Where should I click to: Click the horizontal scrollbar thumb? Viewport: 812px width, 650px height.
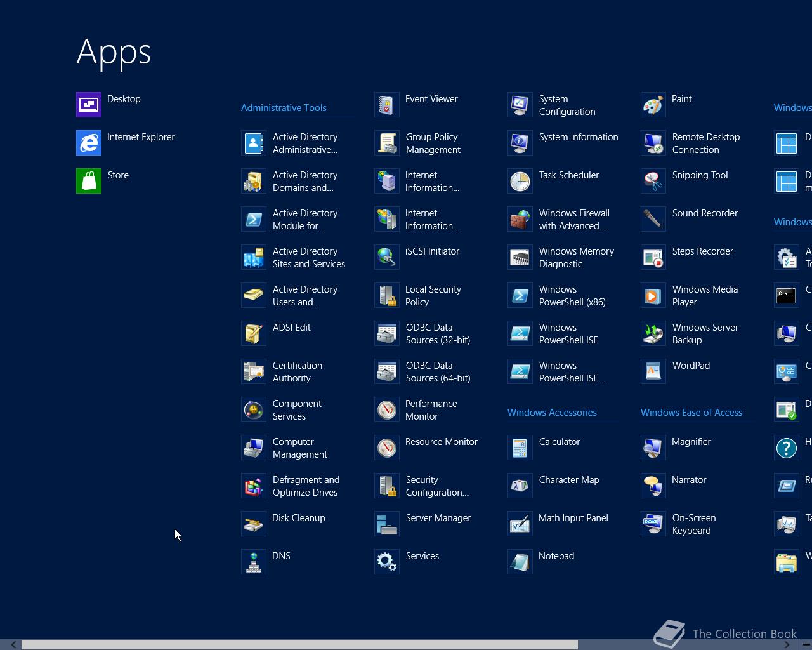pos(299,644)
